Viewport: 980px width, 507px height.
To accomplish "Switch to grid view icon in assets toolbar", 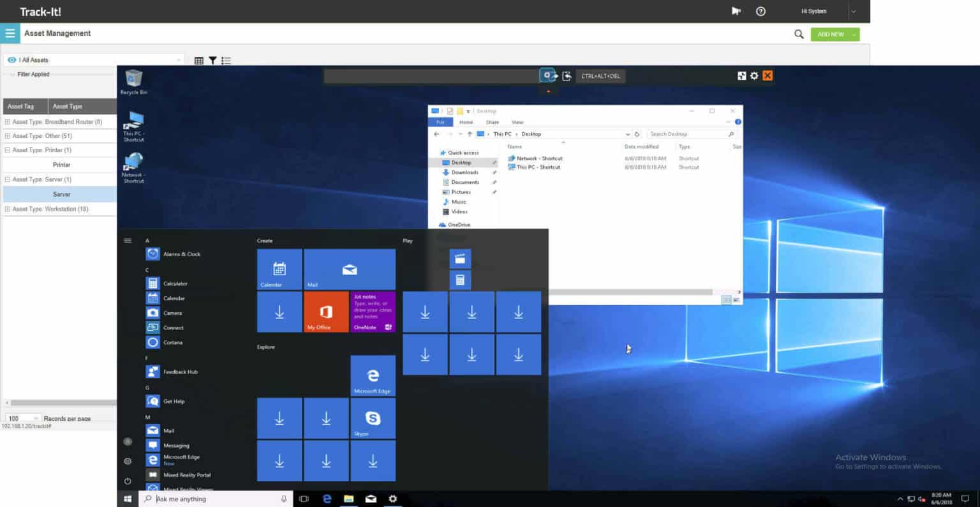I will coord(199,61).
